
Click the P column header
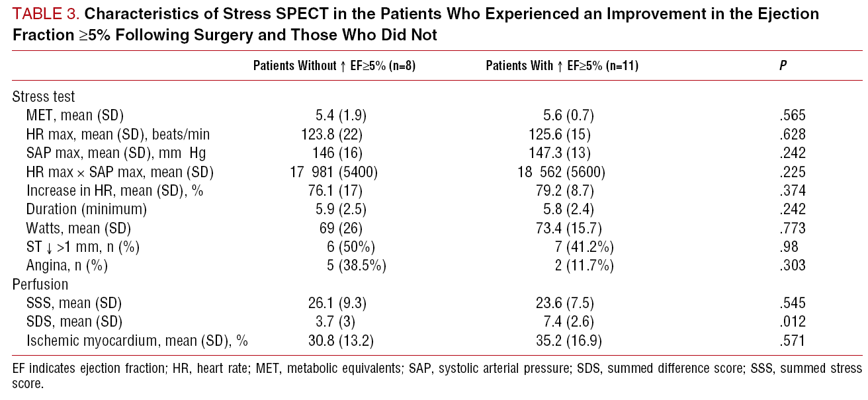pos(783,66)
